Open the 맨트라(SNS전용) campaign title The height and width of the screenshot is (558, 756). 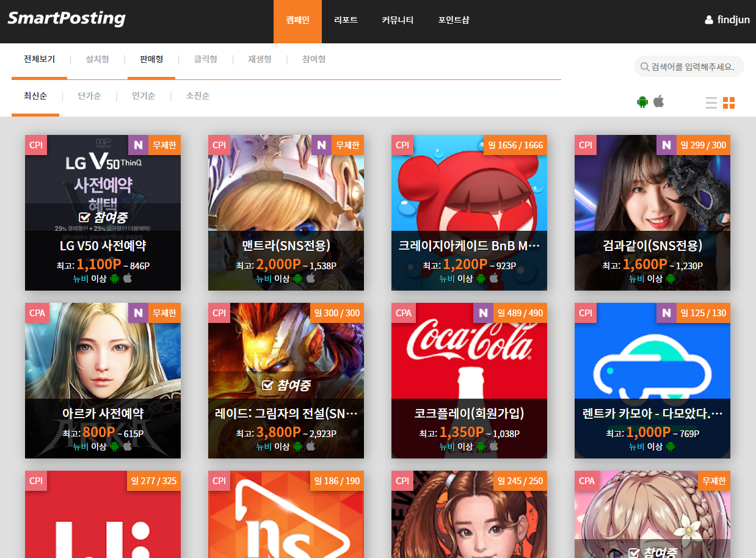[286, 246]
